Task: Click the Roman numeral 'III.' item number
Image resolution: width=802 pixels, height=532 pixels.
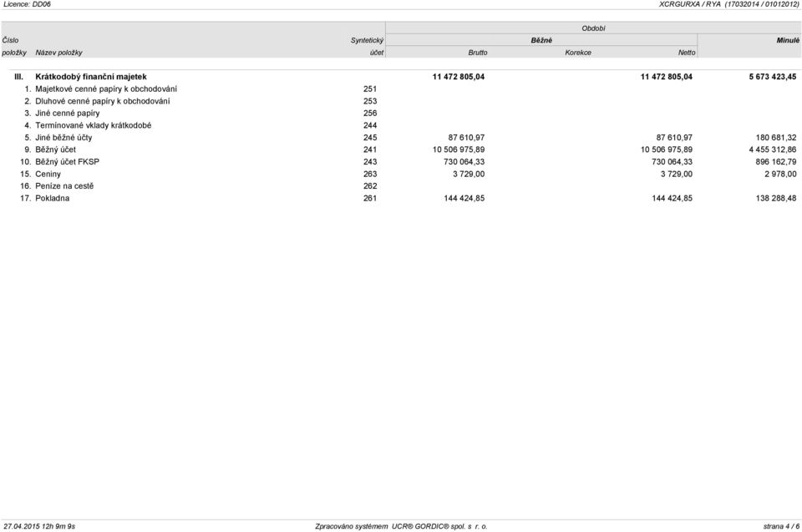Action: click(x=19, y=77)
